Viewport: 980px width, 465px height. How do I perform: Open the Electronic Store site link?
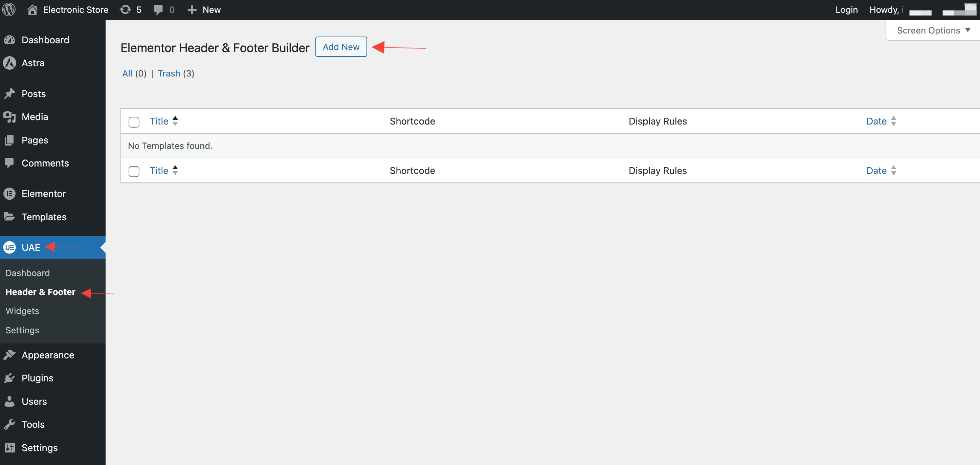75,9
